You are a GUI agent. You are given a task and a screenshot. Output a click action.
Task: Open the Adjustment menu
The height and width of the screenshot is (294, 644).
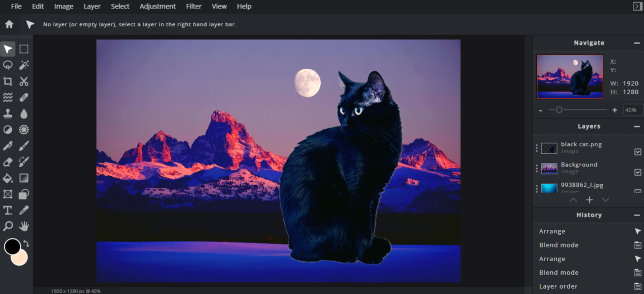click(x=157, y=6)
